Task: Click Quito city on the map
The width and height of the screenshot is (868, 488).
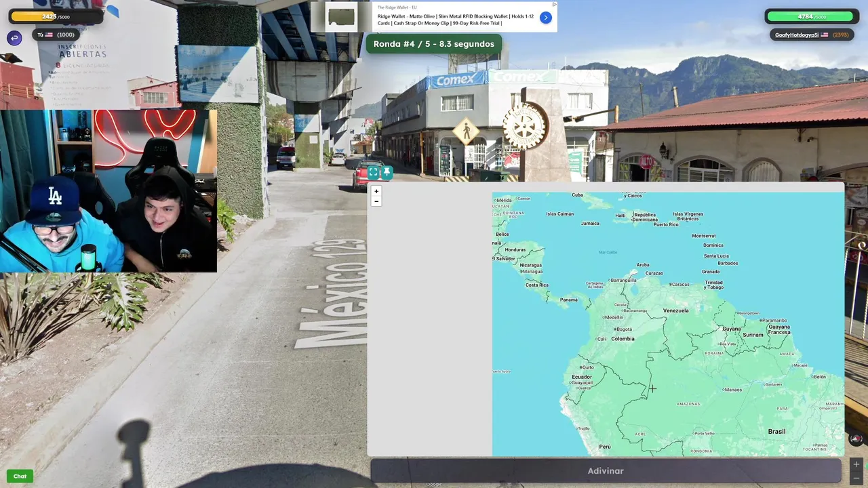Action: click(587, 367)
